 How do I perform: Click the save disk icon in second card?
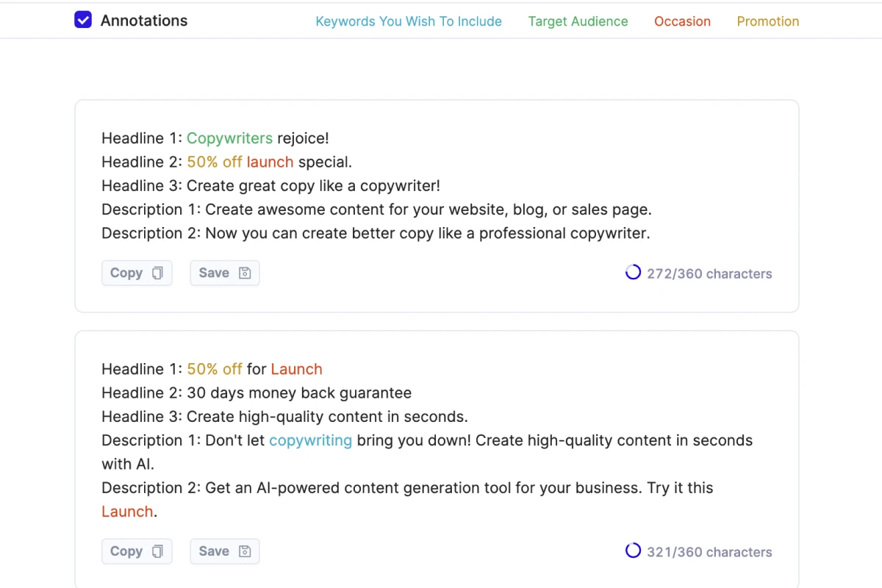245,551
